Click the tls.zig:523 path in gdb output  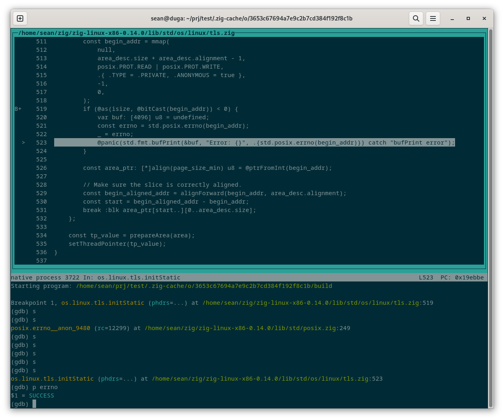(x=267, y=379)
